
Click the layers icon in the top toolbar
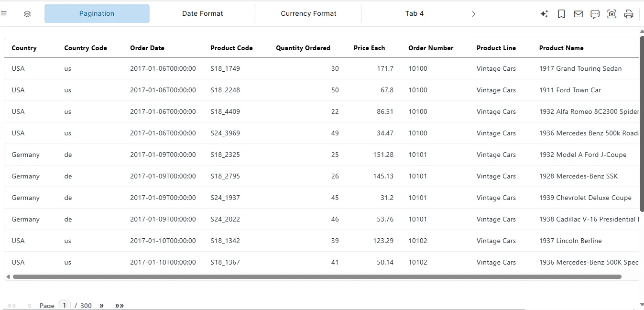coord(27,13)
